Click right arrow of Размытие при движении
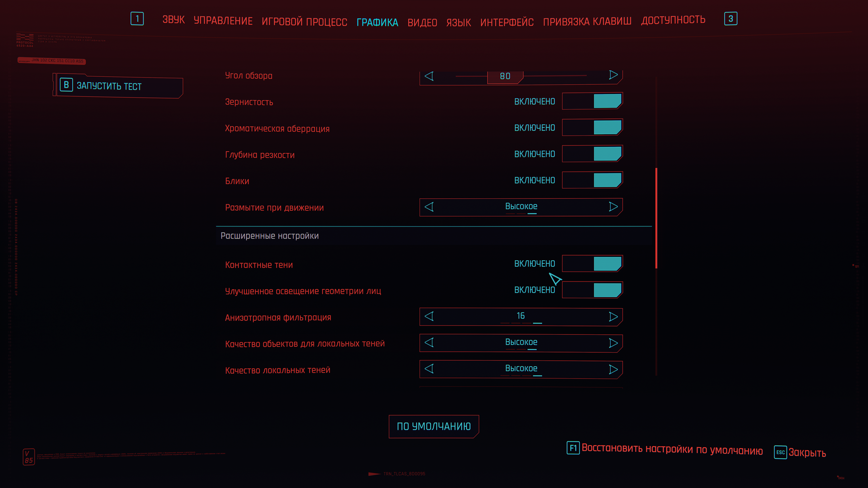The width and height of the screenshot is (868, 488). tap(613, 206)
